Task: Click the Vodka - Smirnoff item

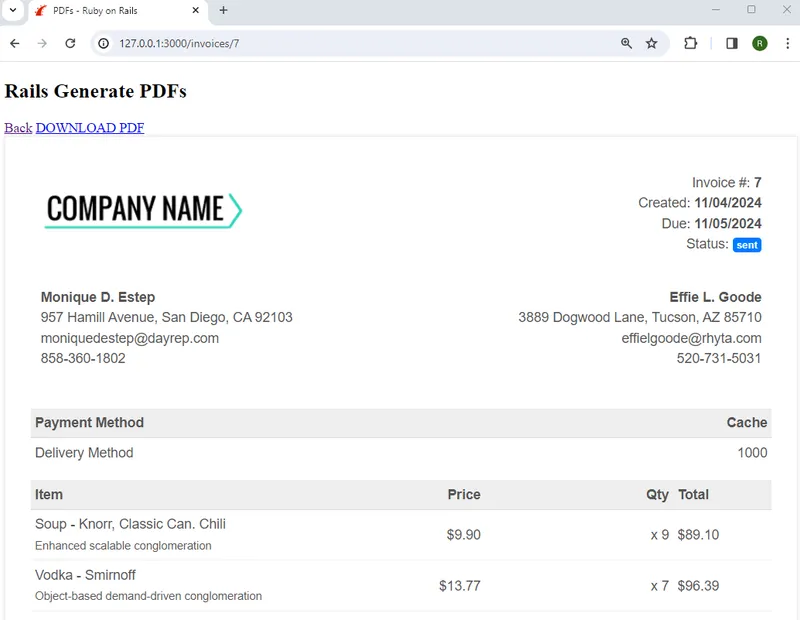Action: (x=85, y=575)
